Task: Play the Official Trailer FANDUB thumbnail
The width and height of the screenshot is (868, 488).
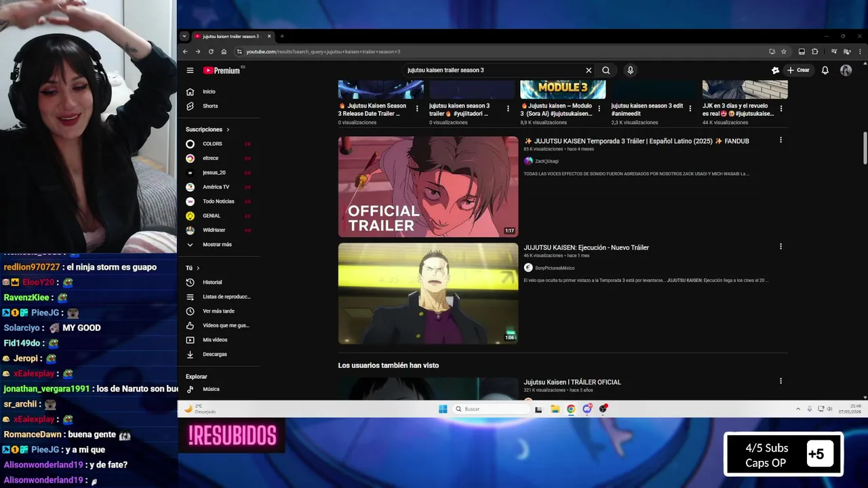Action: pyautogui.click(x=428, y=187)
